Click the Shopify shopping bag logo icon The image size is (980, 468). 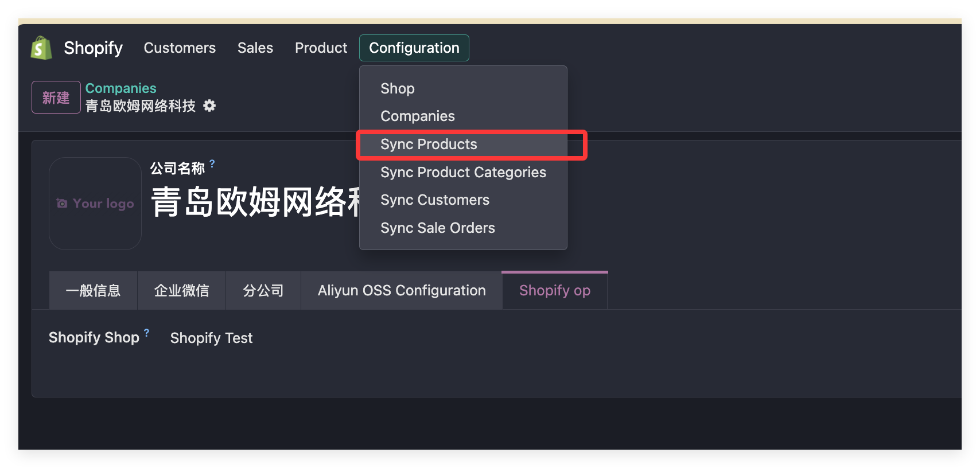40,48
